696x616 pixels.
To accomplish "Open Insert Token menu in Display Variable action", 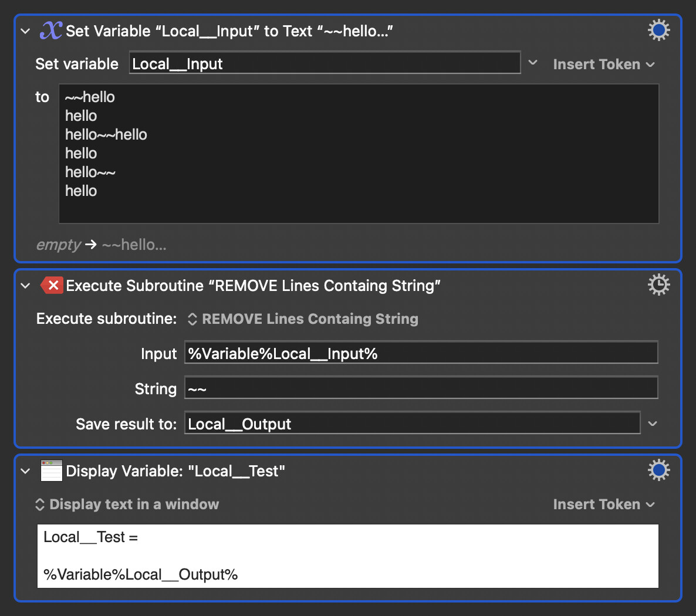I will coord(604,504).
